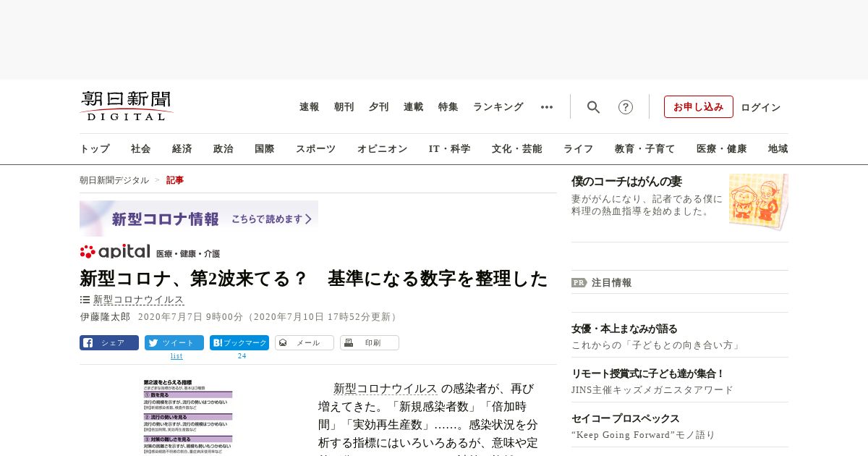Go to トップ section tab
The height and width of the screenshot is (456, 868).
95,149
